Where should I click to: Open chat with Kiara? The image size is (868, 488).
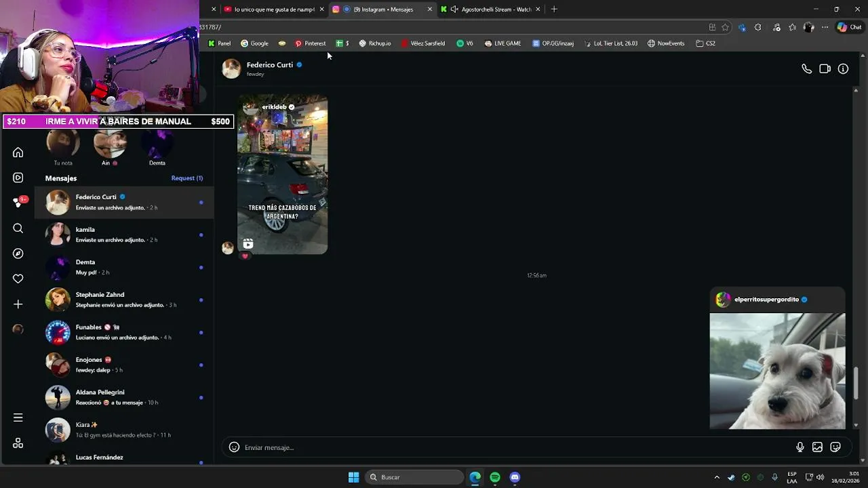click(x=124, y=430)
